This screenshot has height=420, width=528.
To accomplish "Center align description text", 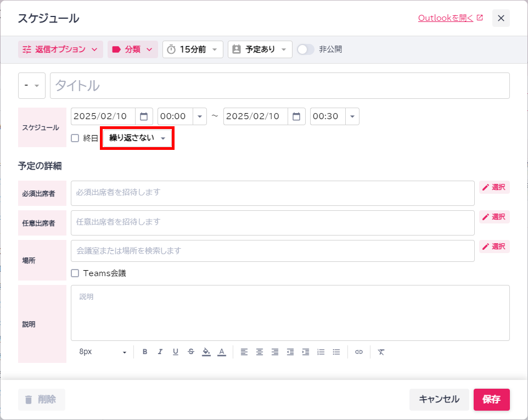I will click(260, 351).
